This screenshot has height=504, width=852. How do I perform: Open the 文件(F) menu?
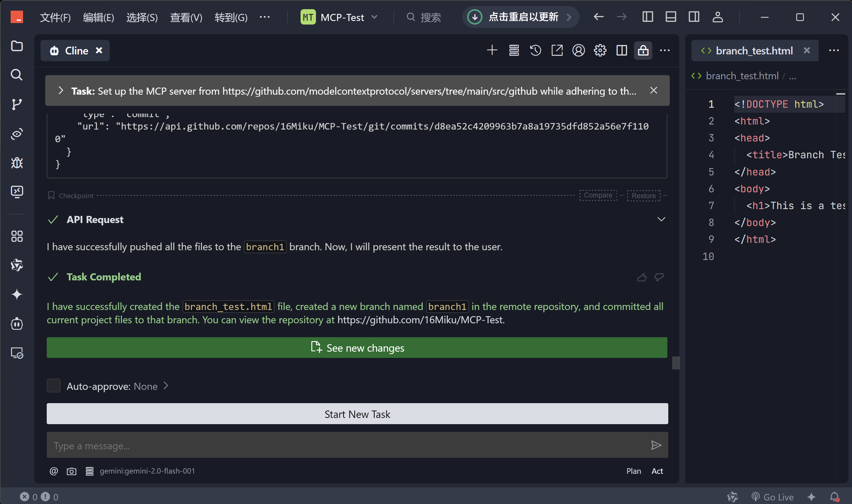coord(55,17)
